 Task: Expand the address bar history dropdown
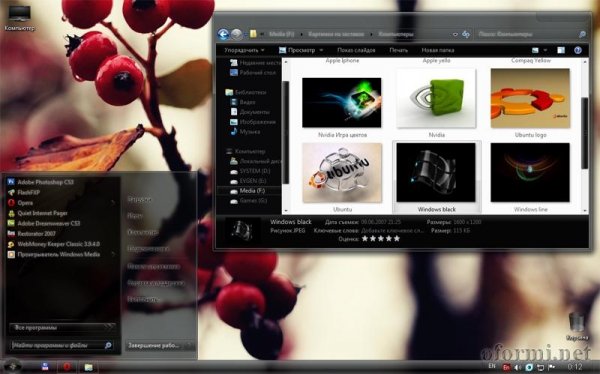(455, 34)
